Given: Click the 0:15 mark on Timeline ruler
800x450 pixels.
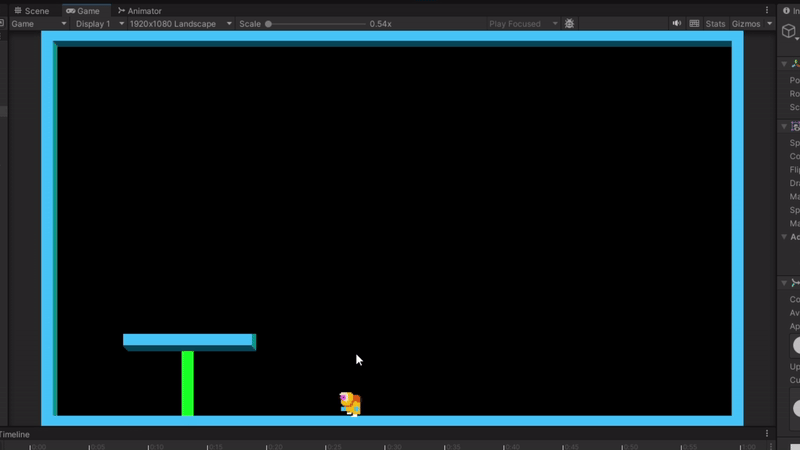Looking at the screenshot, I should (x=216, y=447).
